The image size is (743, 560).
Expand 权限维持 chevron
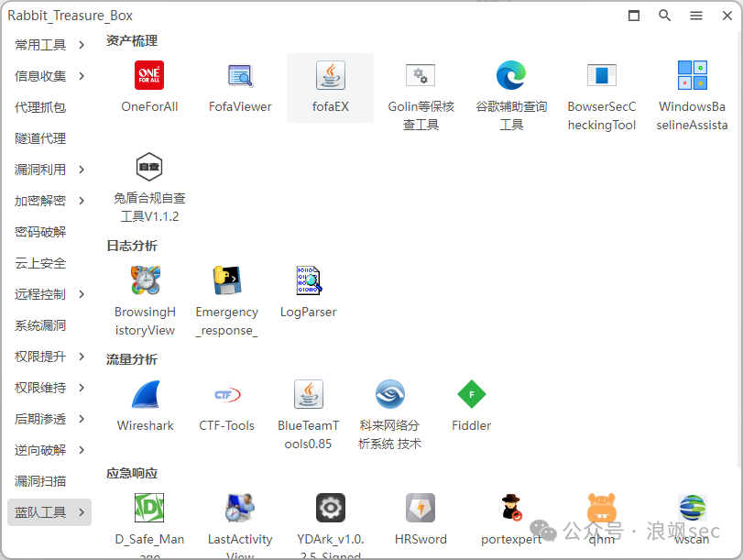[x=82, y=388]
